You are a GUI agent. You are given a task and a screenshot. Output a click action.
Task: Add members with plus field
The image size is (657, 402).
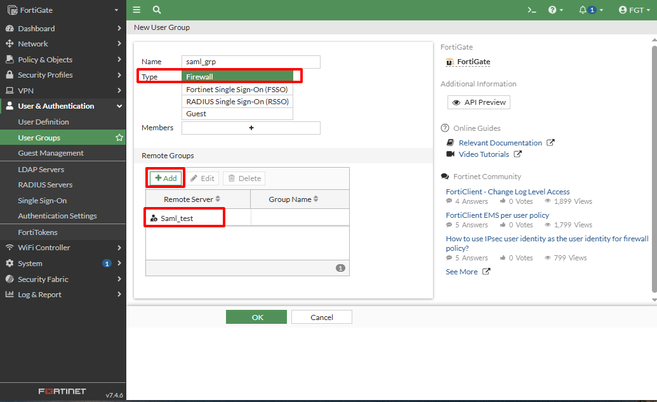pos(251,128)
